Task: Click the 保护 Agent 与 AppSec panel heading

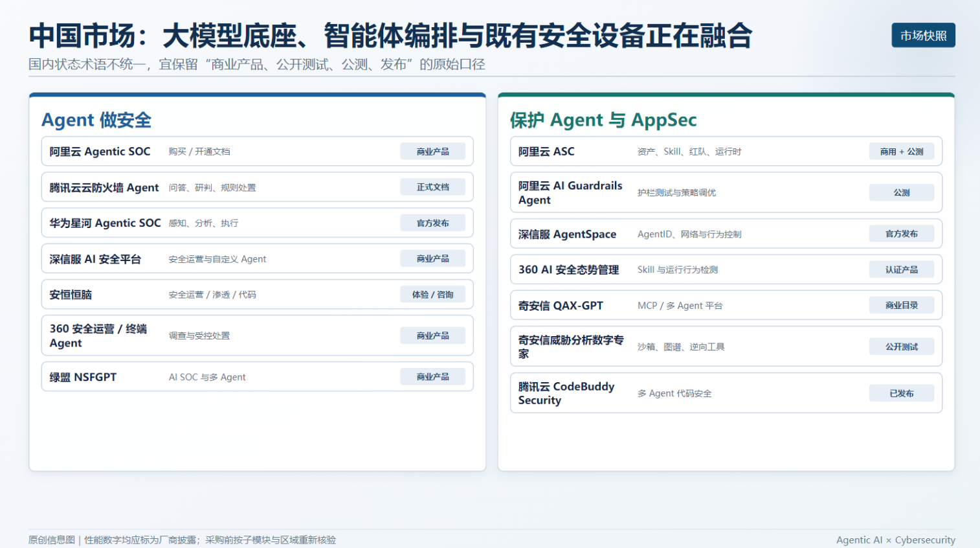Action: tap(603, 120)
